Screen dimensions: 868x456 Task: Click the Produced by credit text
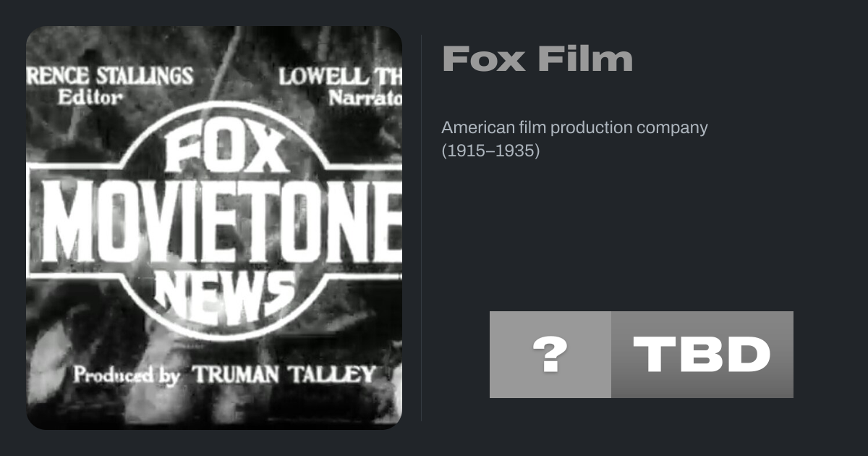127,375
